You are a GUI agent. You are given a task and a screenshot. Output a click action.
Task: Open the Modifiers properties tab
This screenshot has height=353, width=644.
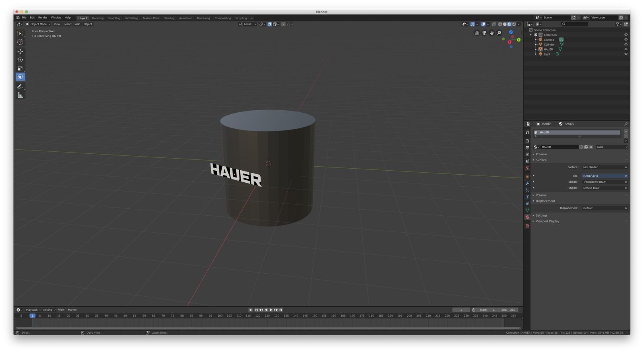(527, 184)
